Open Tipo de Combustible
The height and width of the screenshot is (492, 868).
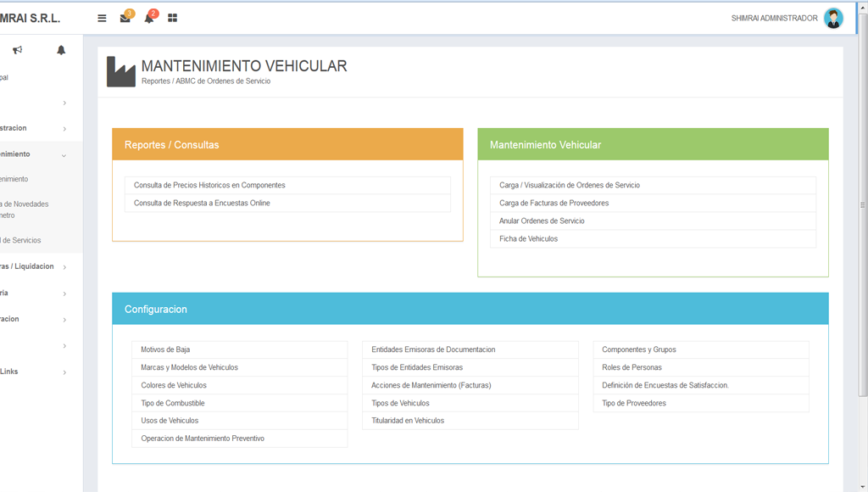[x=240, y=403]
